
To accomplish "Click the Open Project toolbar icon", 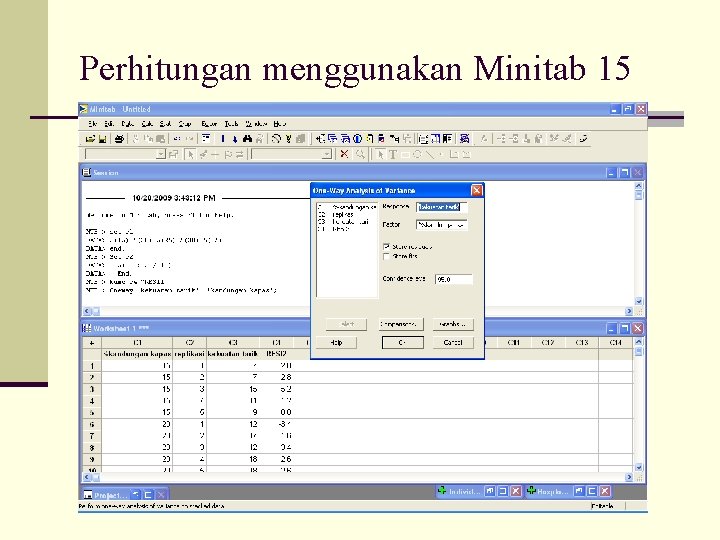I will tap(90, 139).
